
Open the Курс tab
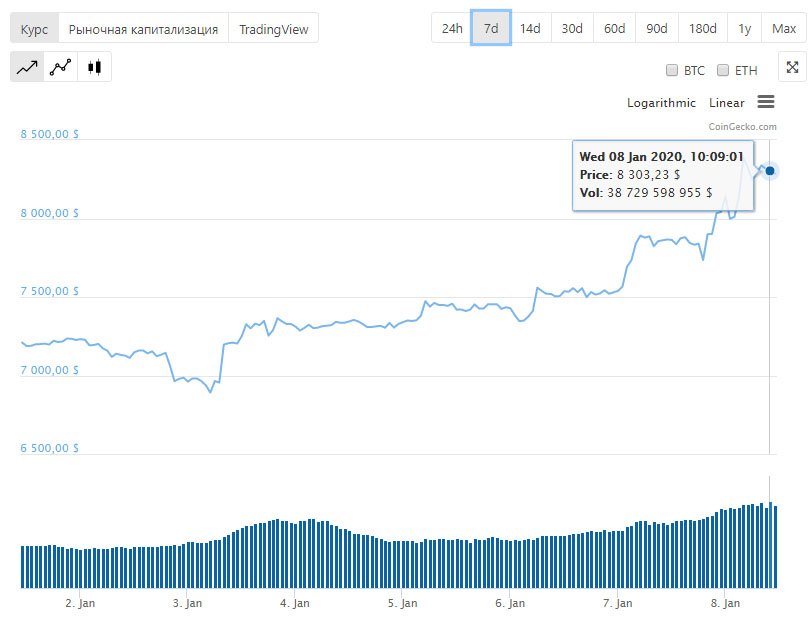tap(35, 29)
